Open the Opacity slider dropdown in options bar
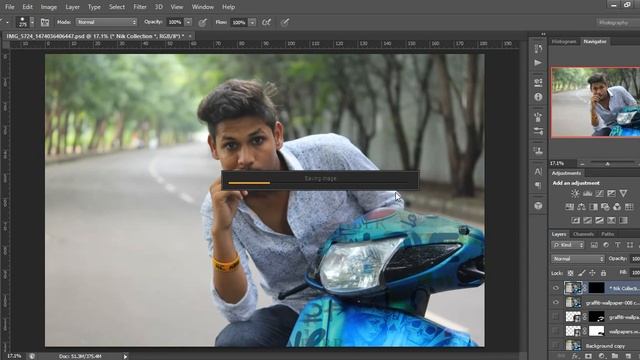 coord(188,22)
